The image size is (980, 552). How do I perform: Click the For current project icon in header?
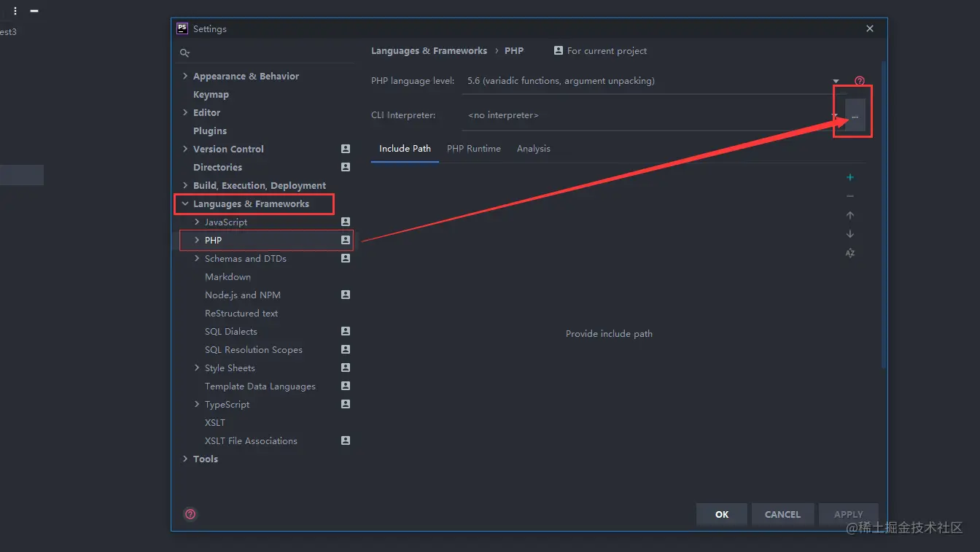(559, 50)
